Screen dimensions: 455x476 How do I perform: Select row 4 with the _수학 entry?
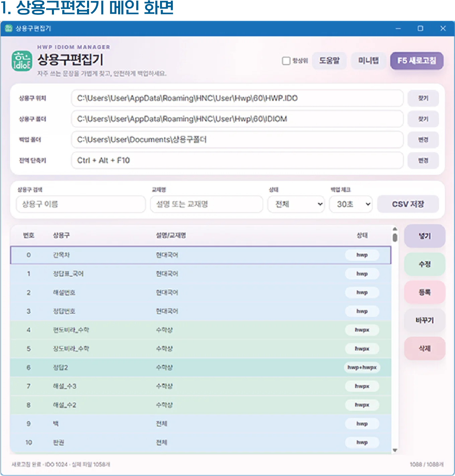click(x=201, y=330)
